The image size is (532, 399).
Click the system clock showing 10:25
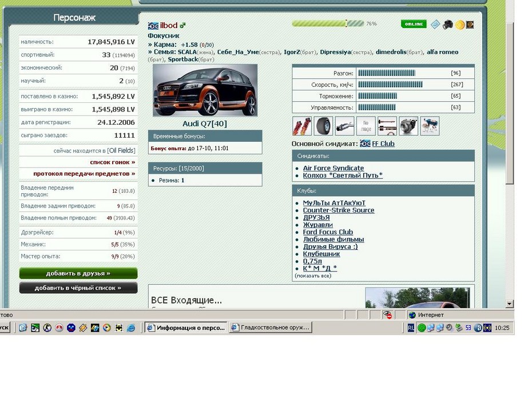[x=502, y=328]
